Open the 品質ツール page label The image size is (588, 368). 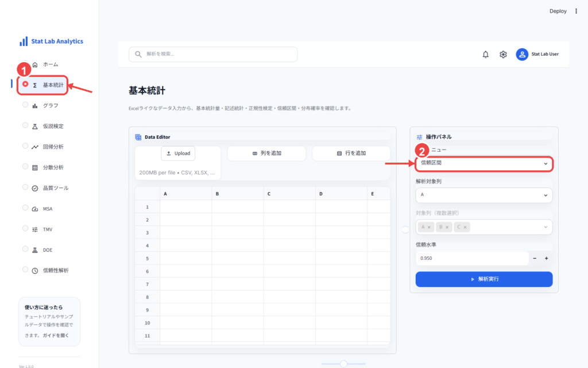[x=56, y=188]
